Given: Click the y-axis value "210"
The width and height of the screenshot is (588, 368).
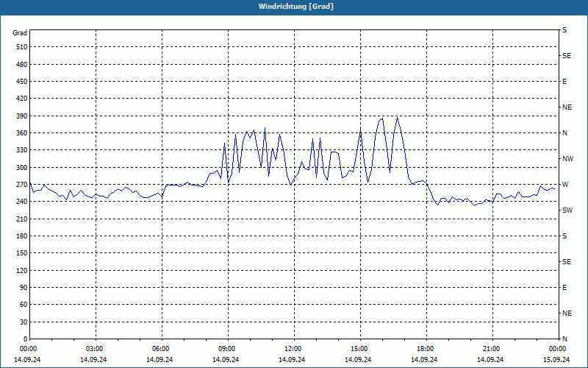Looking at the screenshot, I should click(22, 219).
